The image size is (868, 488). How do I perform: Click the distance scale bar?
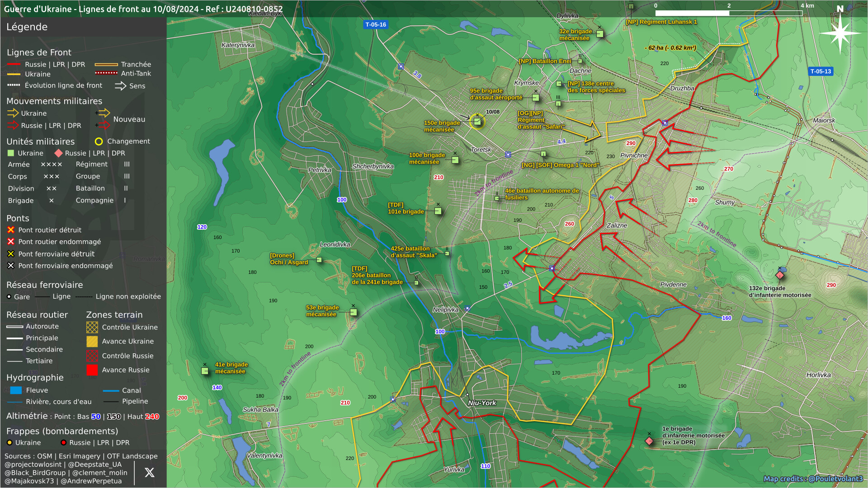pos(728,13)
